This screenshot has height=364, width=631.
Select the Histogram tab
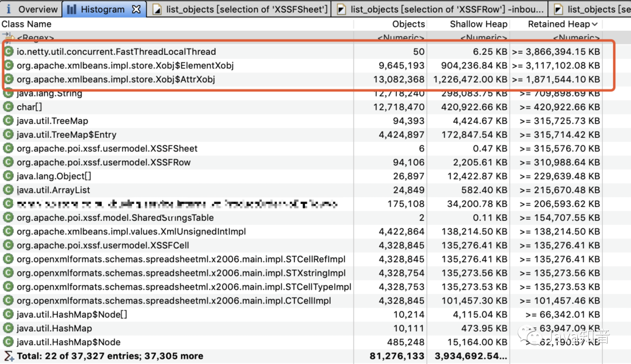point(103,9)
